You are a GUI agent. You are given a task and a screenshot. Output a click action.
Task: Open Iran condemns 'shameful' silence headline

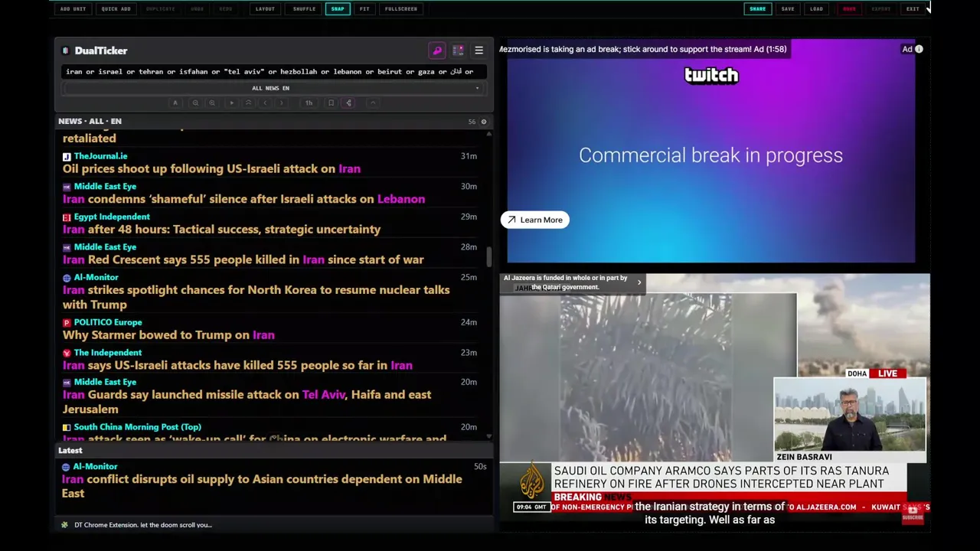coord(243,199)
